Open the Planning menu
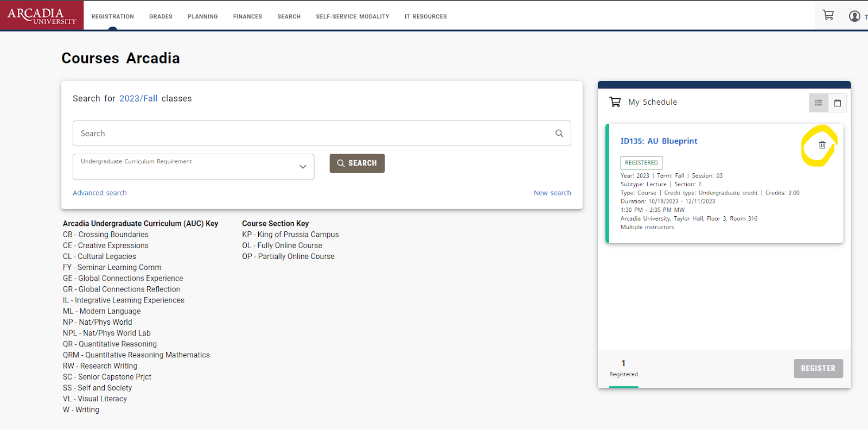 tap(203, 17)
